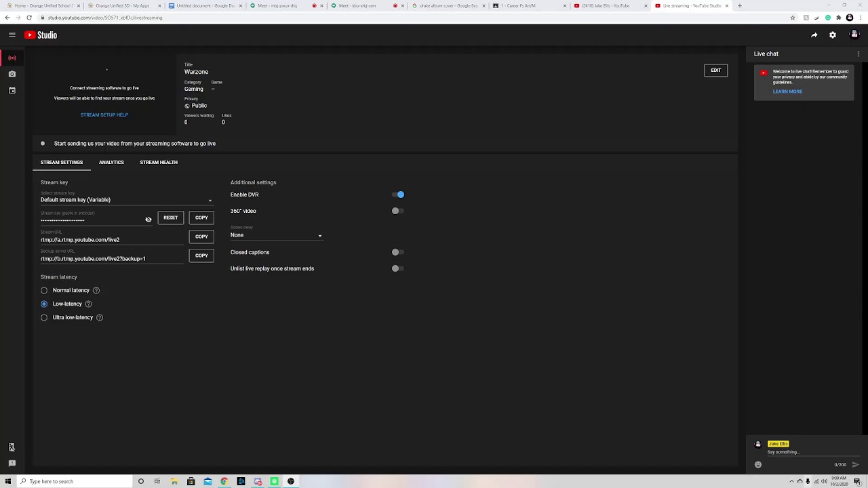Screen dimensions: 868x488
Task: Switch to the Stream Health tab
Action: click(x=159, y=163)
